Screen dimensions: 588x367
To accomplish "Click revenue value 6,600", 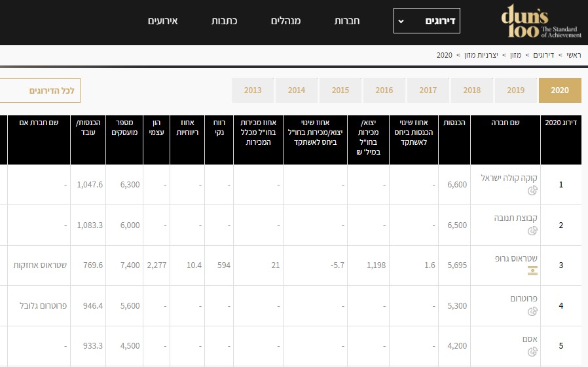I will [457, 185].
